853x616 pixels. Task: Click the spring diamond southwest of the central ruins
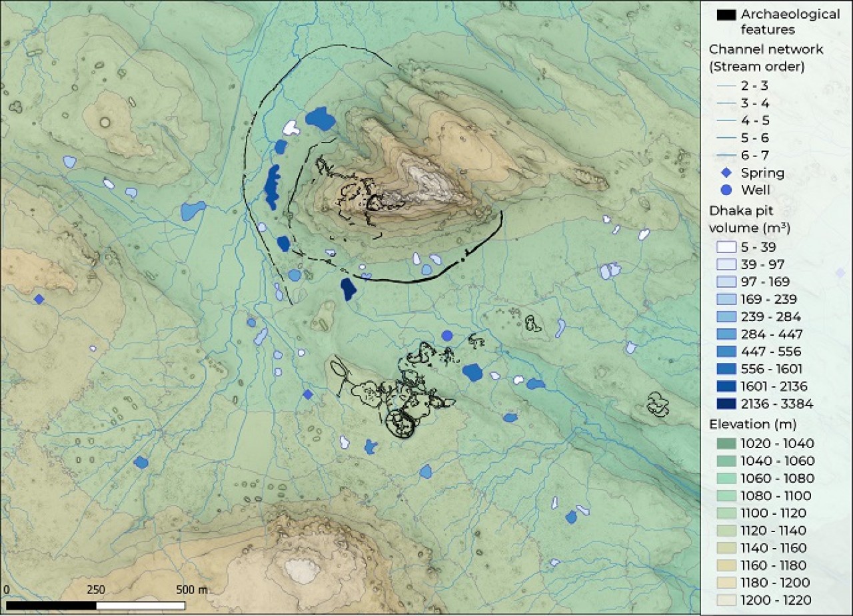coord(307,394)
